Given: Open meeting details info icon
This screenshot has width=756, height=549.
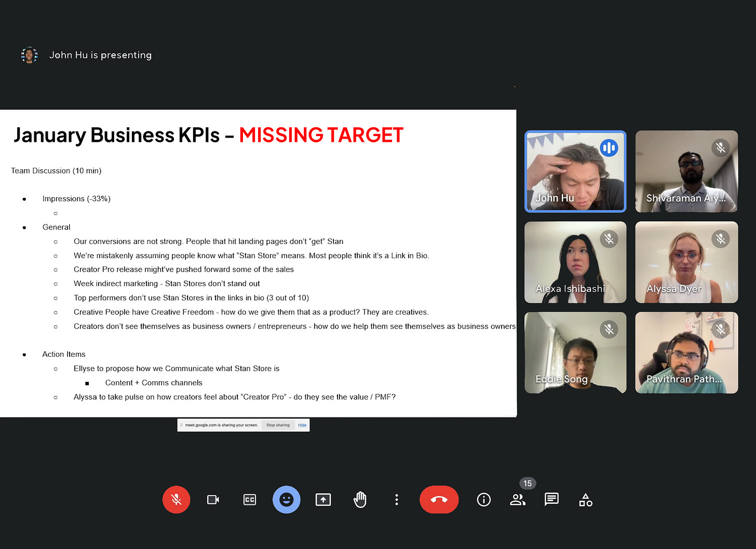Looking at the screenshot, I should [484, 500].
